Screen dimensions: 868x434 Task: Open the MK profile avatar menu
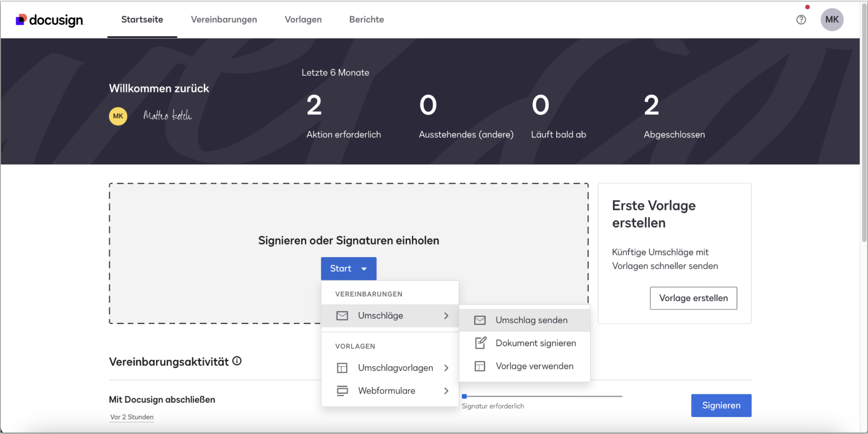[831, 20]
